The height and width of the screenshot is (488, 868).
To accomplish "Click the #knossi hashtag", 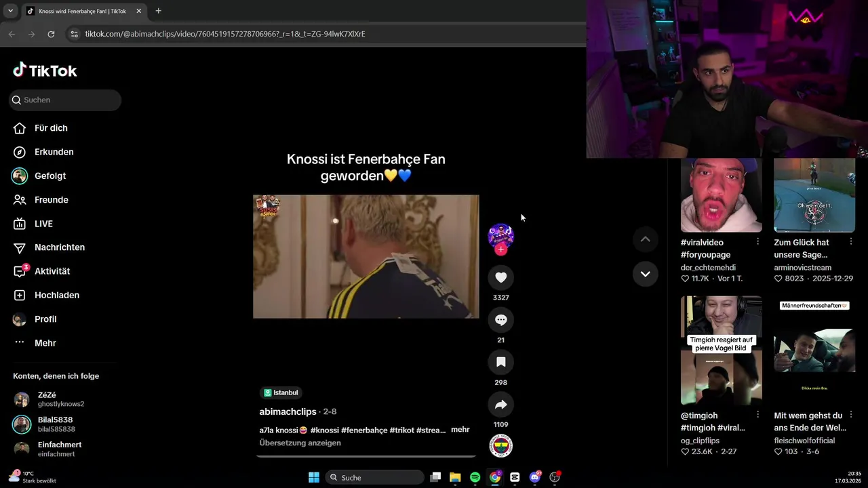I will click(x=325, y=430).
